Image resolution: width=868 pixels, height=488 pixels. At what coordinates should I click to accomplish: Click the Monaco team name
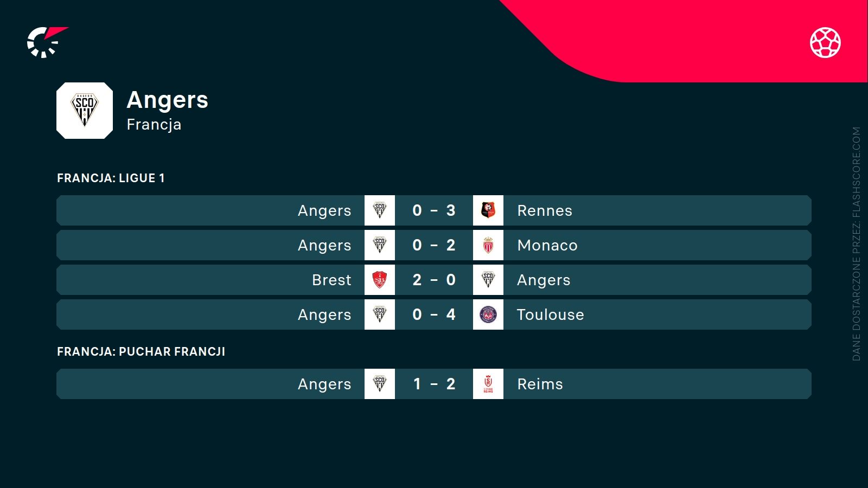point(547,245)
